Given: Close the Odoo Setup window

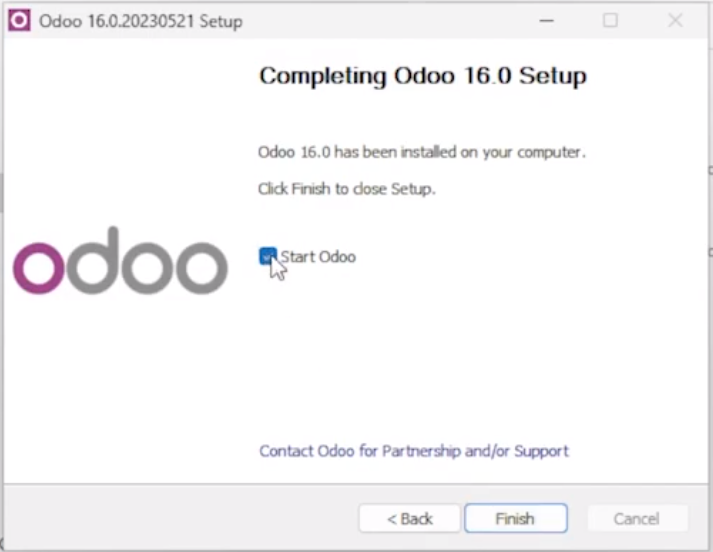Looking at the screenshot, I should coord(676,20).
